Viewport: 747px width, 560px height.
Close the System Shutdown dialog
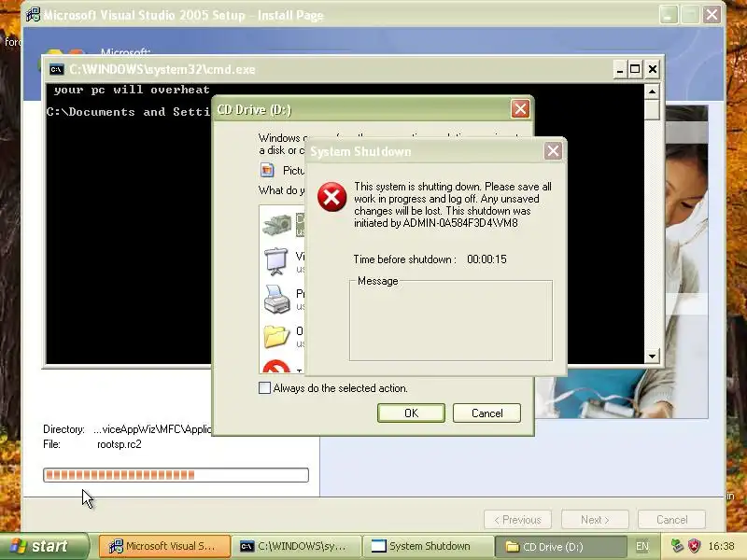click(x=553, y=151)
